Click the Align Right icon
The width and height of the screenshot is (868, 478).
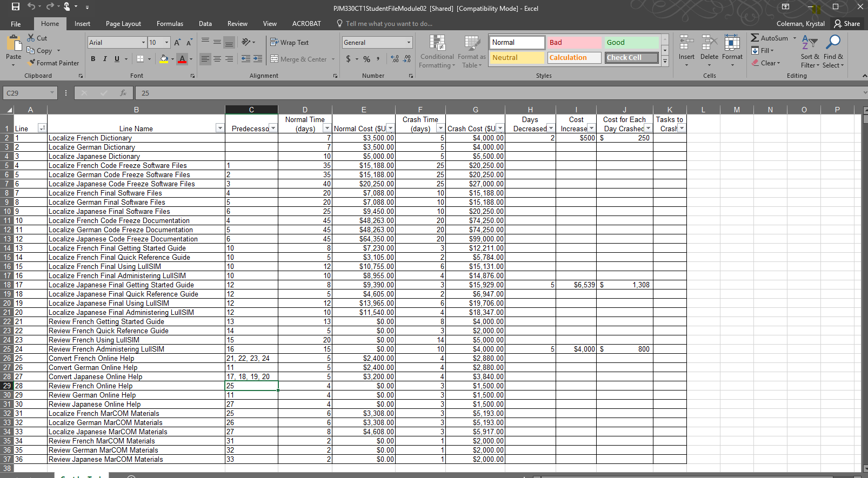point(229,59)
